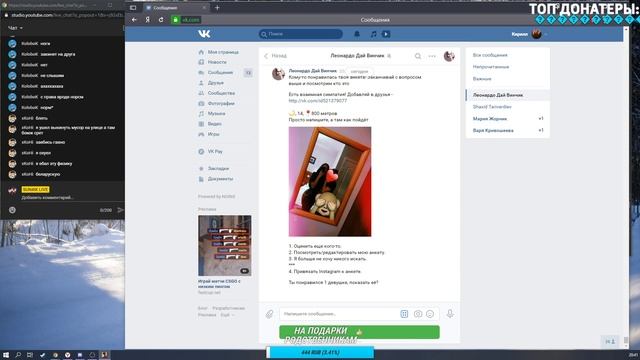This screenshot has height=360, width=640.
Task: Reload the vk.com page
Action: click(161, 20)
